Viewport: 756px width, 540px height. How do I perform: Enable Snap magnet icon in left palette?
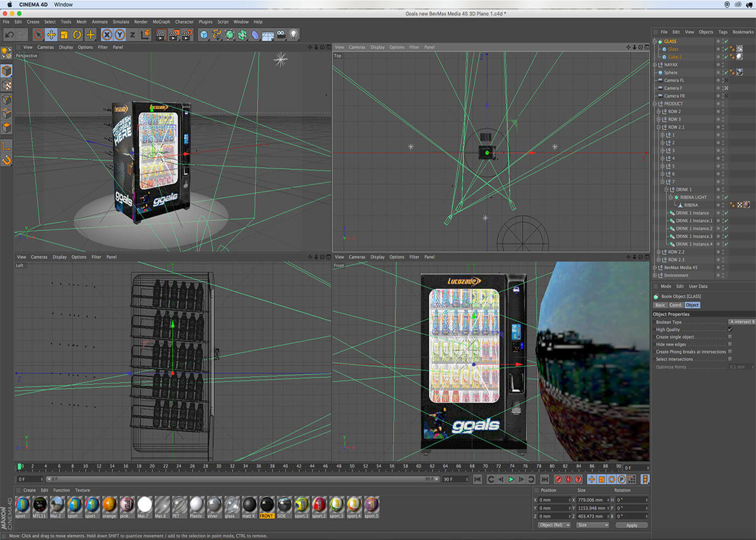coord(6,160)
